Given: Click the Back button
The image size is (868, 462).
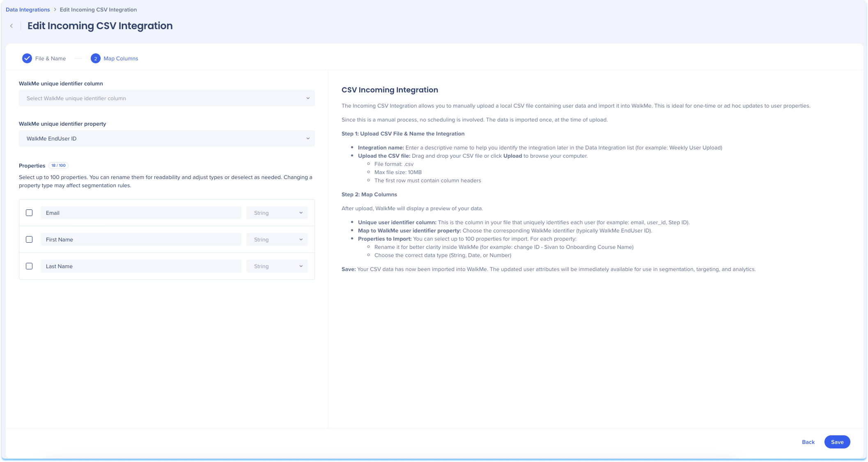Looking at the screenshot, I should (x=808, y=442).
